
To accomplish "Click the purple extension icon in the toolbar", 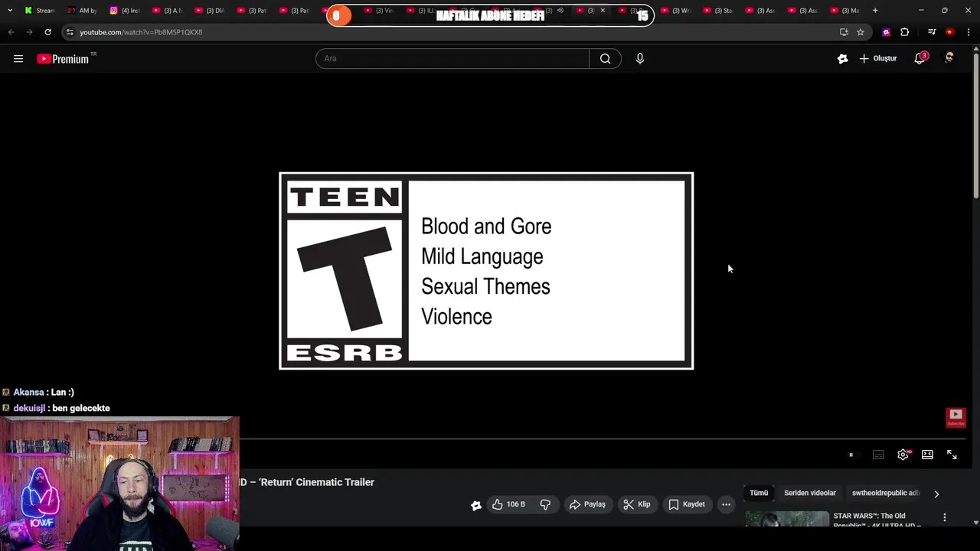I will point(886,32).
